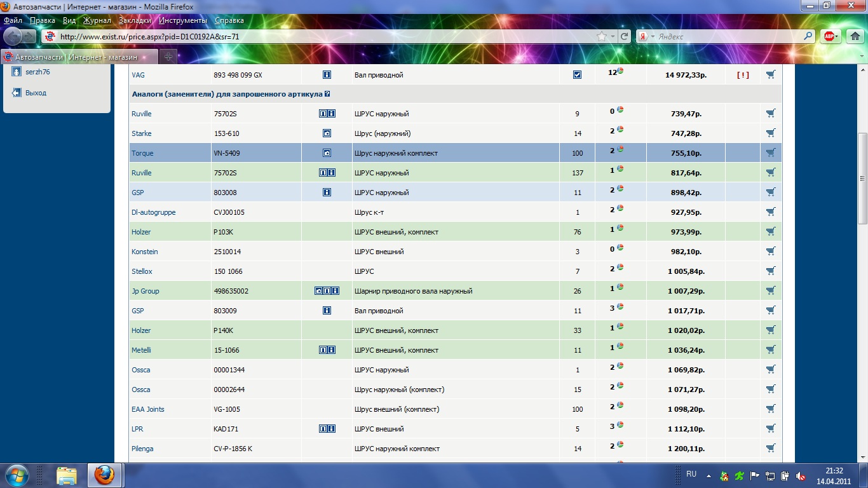
Task: Add GSP 803008 to cart
Action: pos(771,192)
